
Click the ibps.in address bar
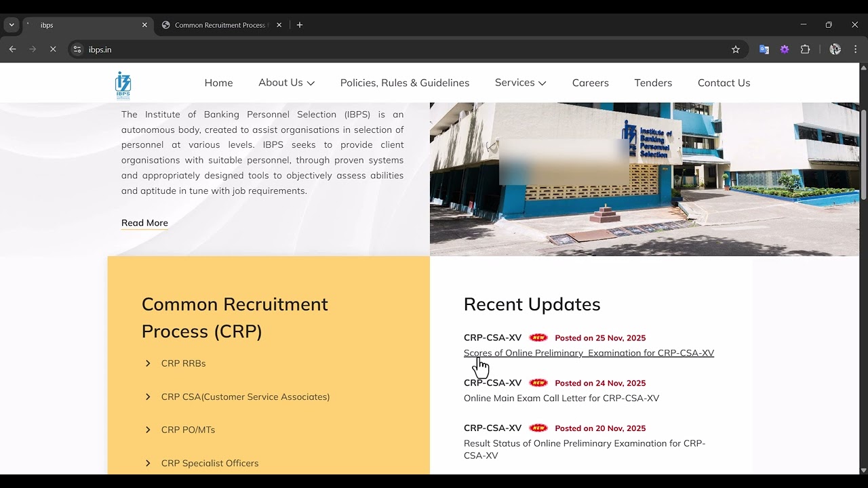tap(407, 49)
